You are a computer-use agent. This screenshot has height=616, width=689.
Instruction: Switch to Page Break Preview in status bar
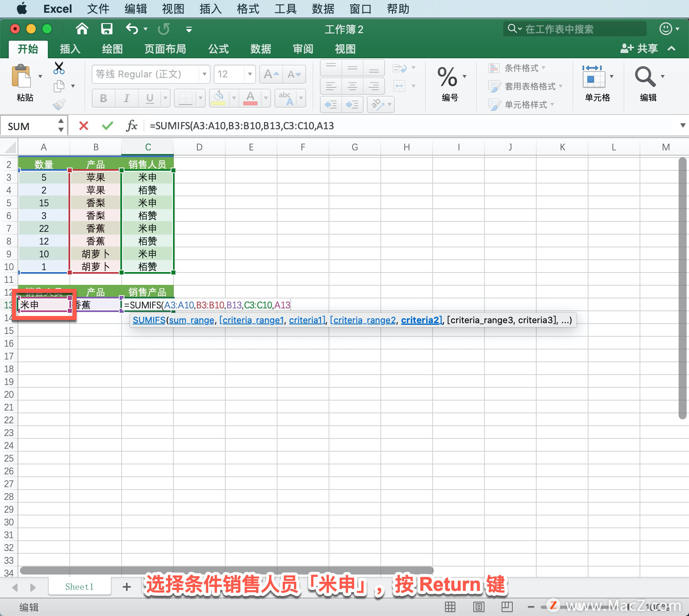coord(507,607)
